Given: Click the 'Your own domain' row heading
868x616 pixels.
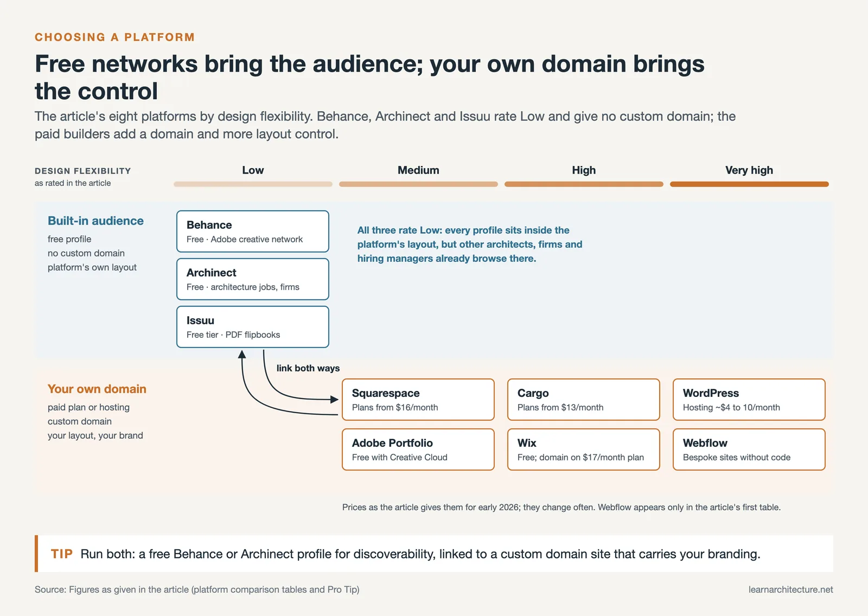Looking at the screenshot, I should 97,389.
